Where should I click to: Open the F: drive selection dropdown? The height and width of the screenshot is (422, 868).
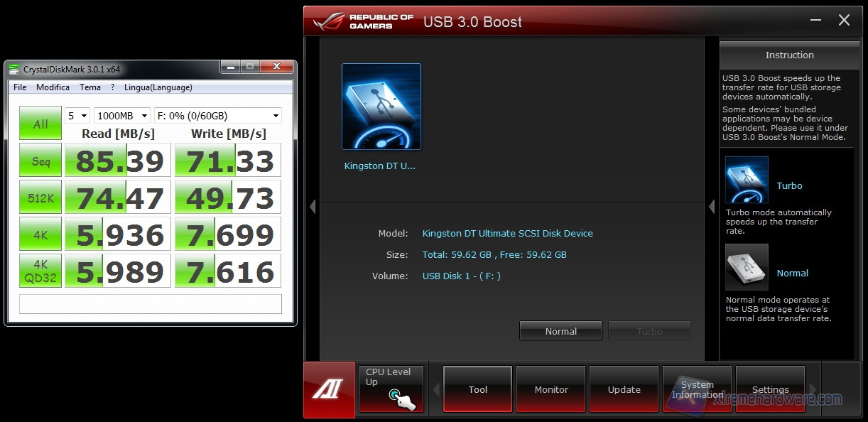tap(217, 116)
